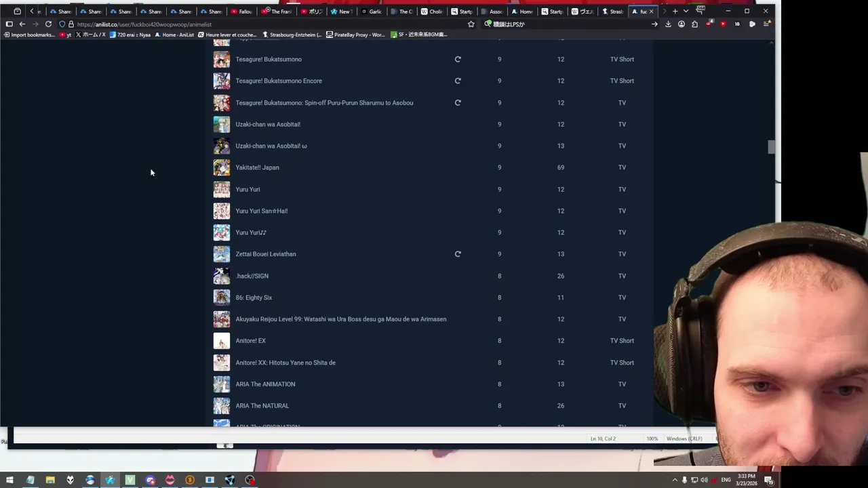Viewport: 868px width, 488px height.
Task: Open the Tesagure! Bukatsumono Encore link
Action: click(x=279, y=81)
